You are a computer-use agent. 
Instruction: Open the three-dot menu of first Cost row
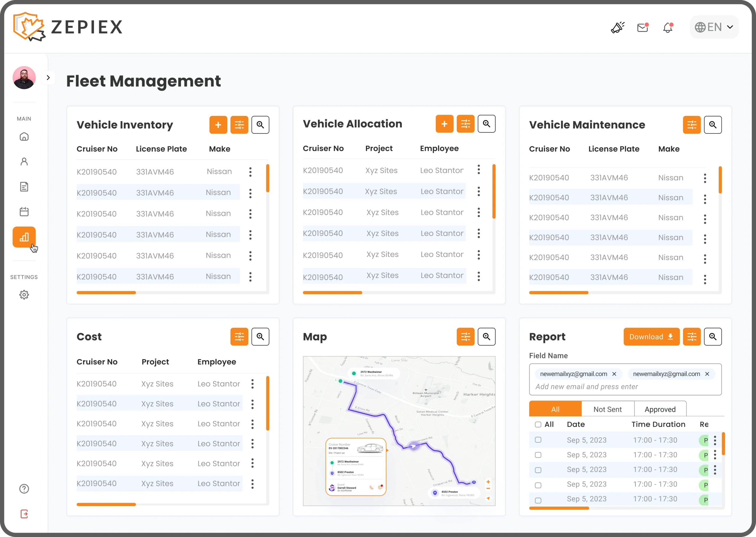click(252, 384)
